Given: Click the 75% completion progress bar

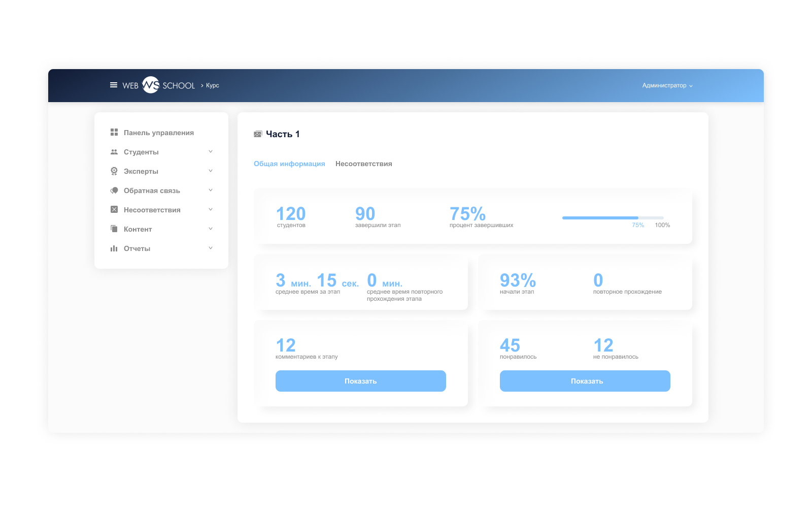Looking at the screenshot, I should pos(613,218).
